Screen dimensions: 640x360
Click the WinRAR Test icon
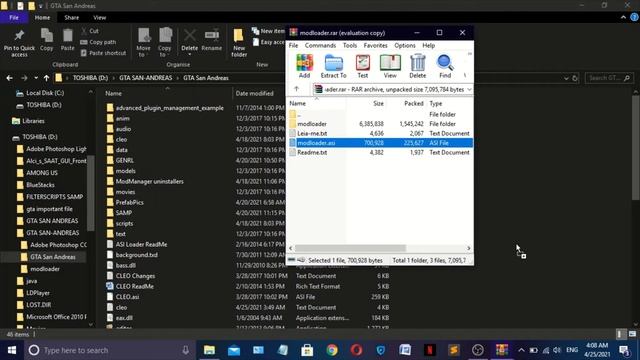pyautogui.click(x=362, y=66)
